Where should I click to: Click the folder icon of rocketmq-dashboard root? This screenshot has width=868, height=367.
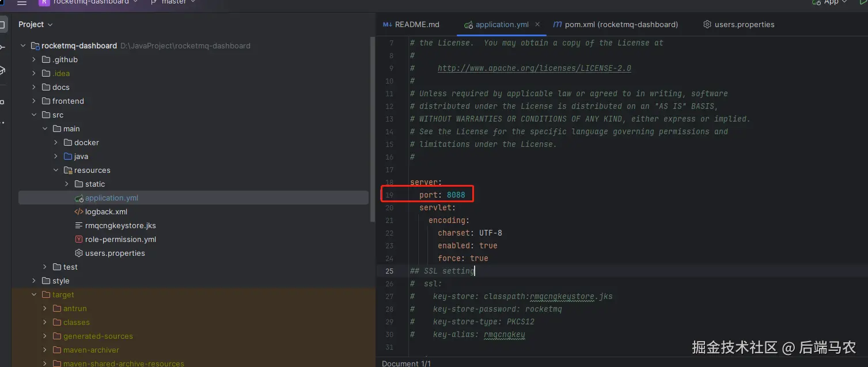point(35,46)
